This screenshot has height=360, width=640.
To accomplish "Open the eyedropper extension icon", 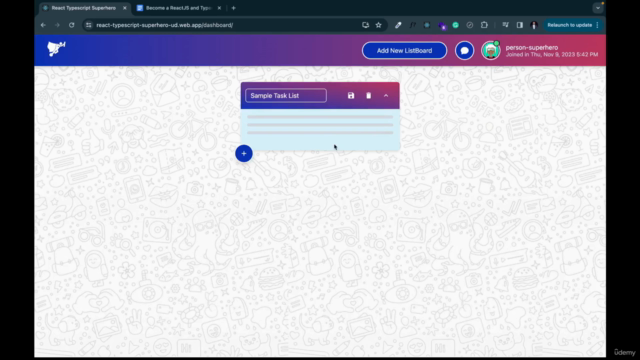I will tap(398, 25).
